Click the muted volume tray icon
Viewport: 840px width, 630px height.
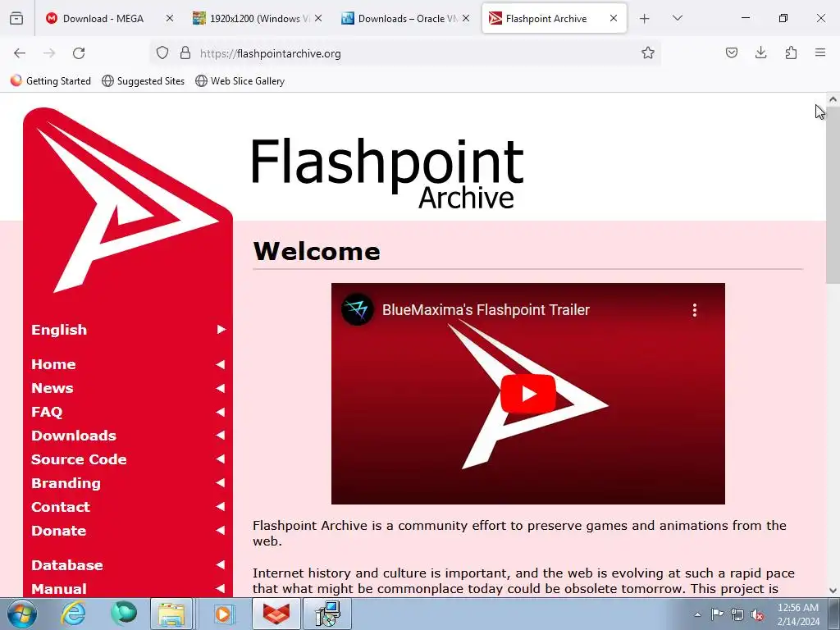(757, 615)
